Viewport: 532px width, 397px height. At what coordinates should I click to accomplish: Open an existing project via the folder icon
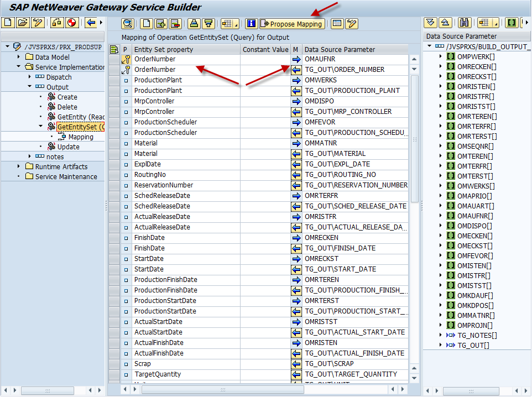pos(23,23)
